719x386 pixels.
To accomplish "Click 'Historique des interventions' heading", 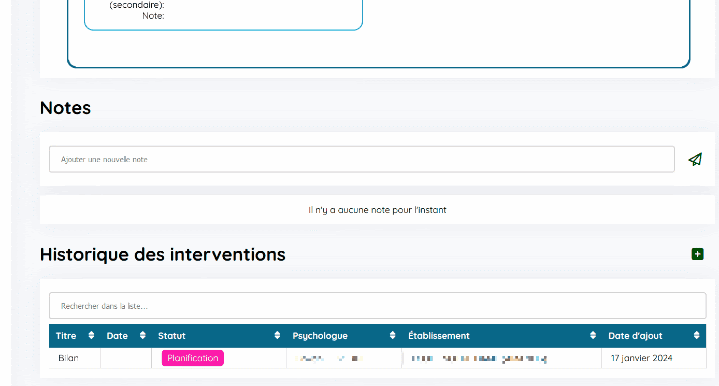I will 163,254.
